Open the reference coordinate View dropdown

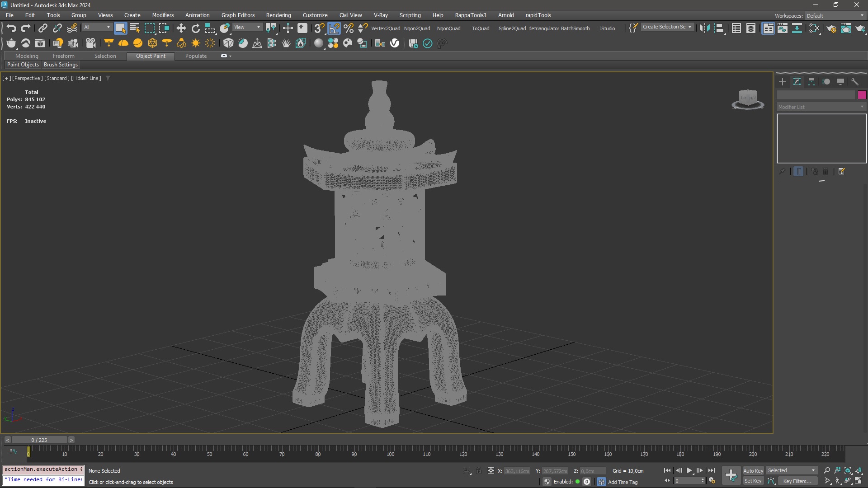coord(247,28)
